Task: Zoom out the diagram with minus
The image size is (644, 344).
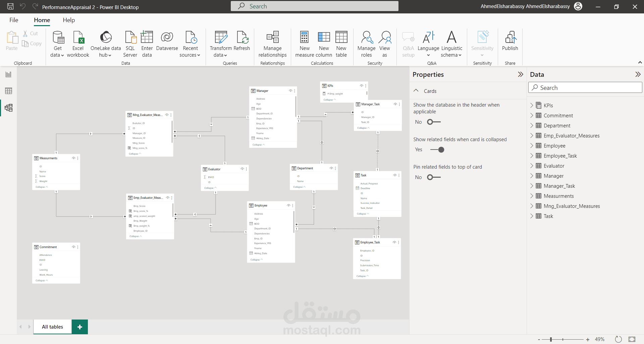Action: pyautogui.click(x=539, y=340)
